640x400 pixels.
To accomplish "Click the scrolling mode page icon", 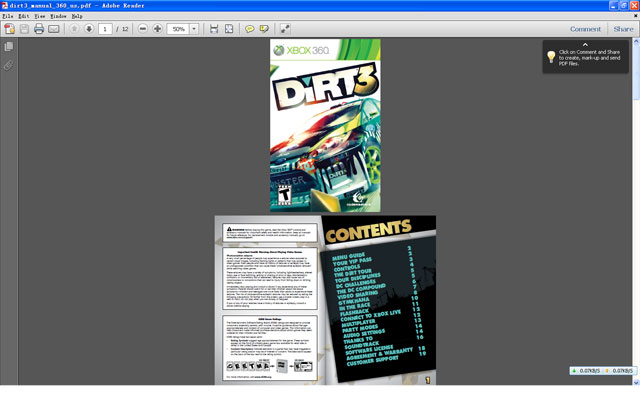I will click(214, 29).
